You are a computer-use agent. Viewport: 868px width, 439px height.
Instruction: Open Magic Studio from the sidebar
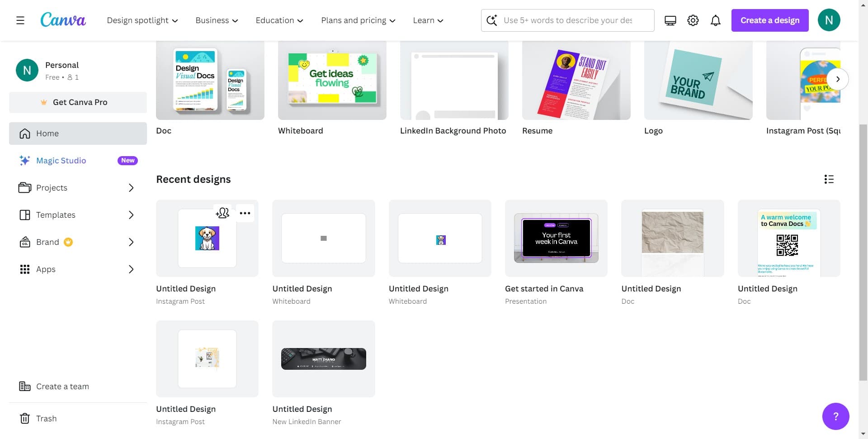78,161
